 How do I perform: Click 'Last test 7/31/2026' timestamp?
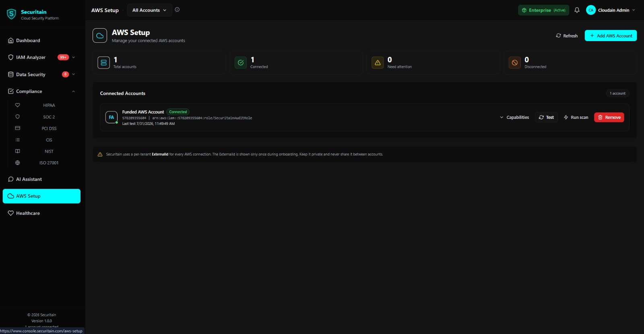point(149,124)
